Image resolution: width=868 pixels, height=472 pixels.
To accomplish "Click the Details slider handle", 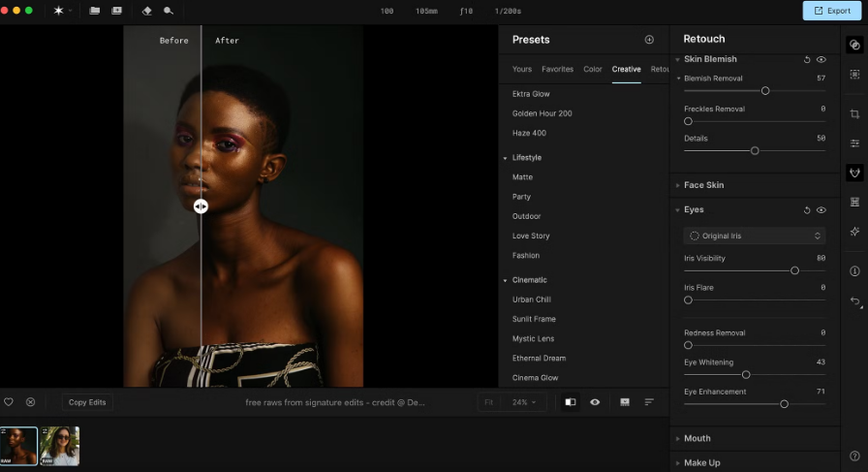I will click(x=755, y=150).
